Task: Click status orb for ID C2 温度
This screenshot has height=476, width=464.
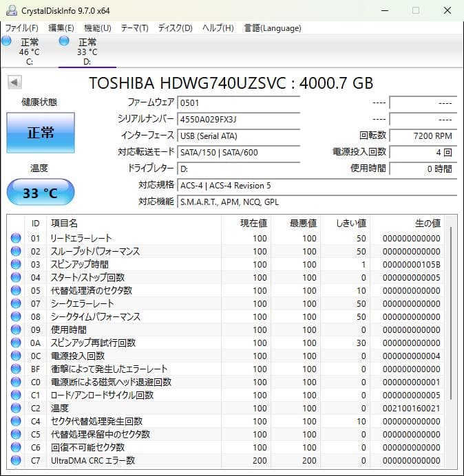Action: (16, 408)
